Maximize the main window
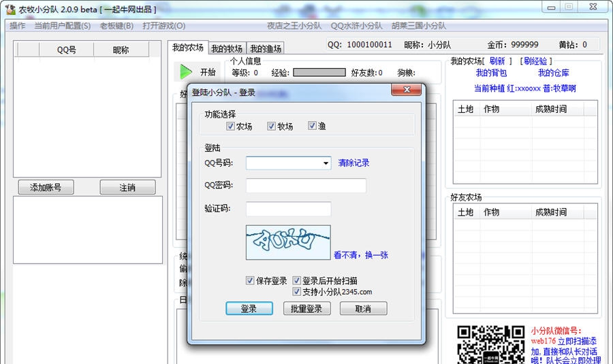Image resolution: width=613 pixels, height=364 pixels. tap(569, 7)
